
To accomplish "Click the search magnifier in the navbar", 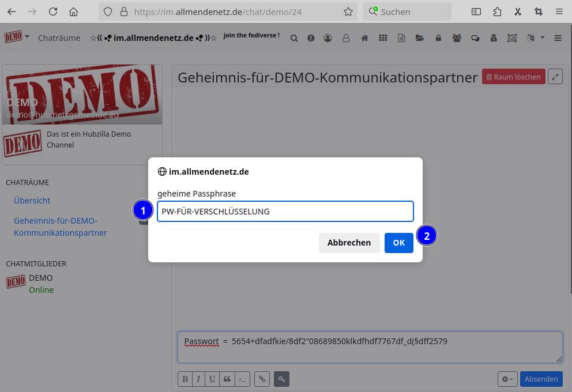I will click(294, 38).
